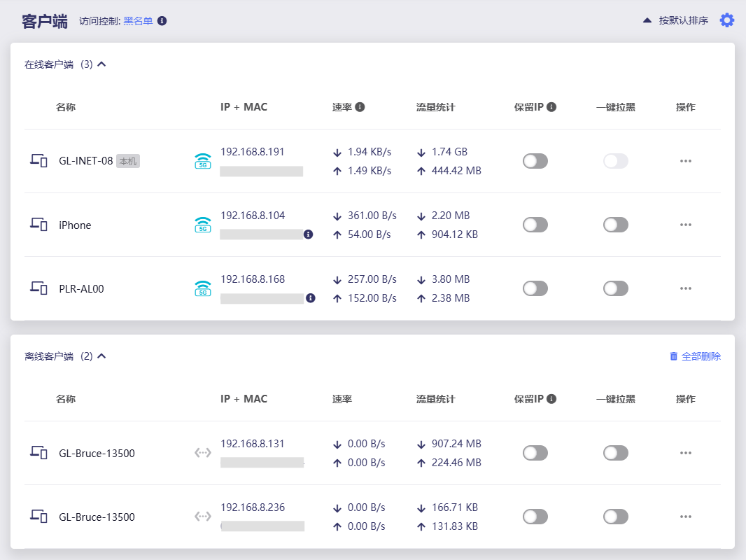
Task: Click device icon for PLR-AL00
Action: click(38, 288)
